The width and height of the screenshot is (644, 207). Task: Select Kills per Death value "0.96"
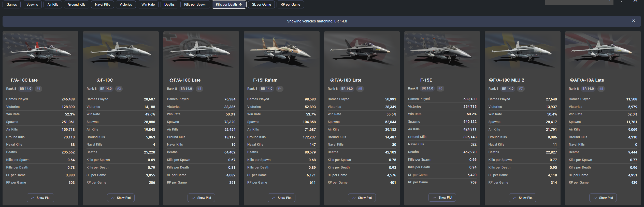pyautogui.click(x=634, y=167)
